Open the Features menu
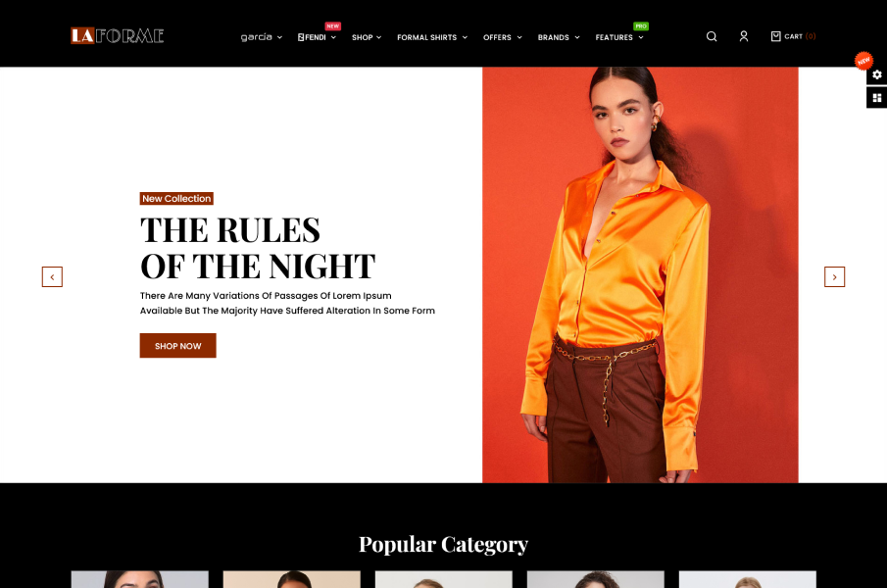Screen dimensions: 887x588 619,37
